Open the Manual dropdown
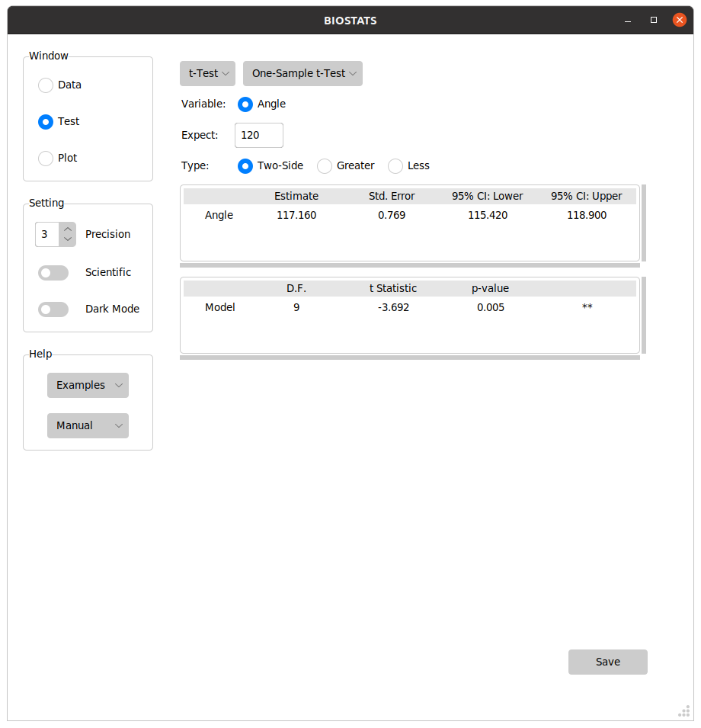Screen dimensions: 701x728 click(88, 426)
